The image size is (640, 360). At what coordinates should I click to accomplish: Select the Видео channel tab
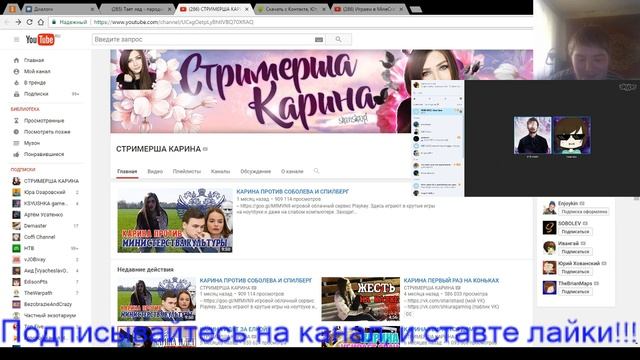155,171
